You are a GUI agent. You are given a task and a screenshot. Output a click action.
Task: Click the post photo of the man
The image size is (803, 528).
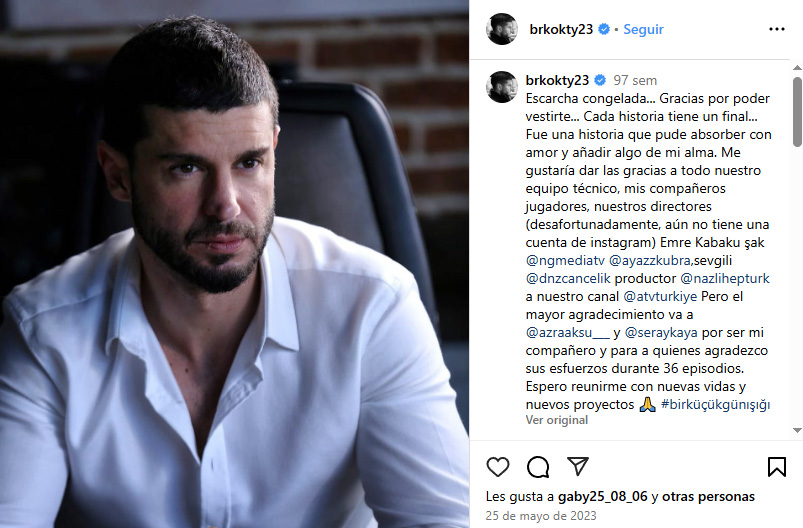click(x=235, y=264)
